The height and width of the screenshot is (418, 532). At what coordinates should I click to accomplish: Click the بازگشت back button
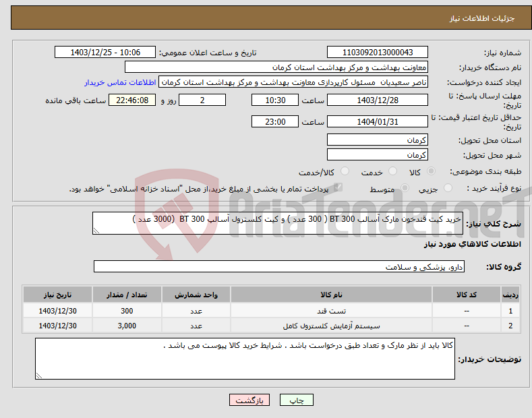pyautogui.click(x=249, y=400)
